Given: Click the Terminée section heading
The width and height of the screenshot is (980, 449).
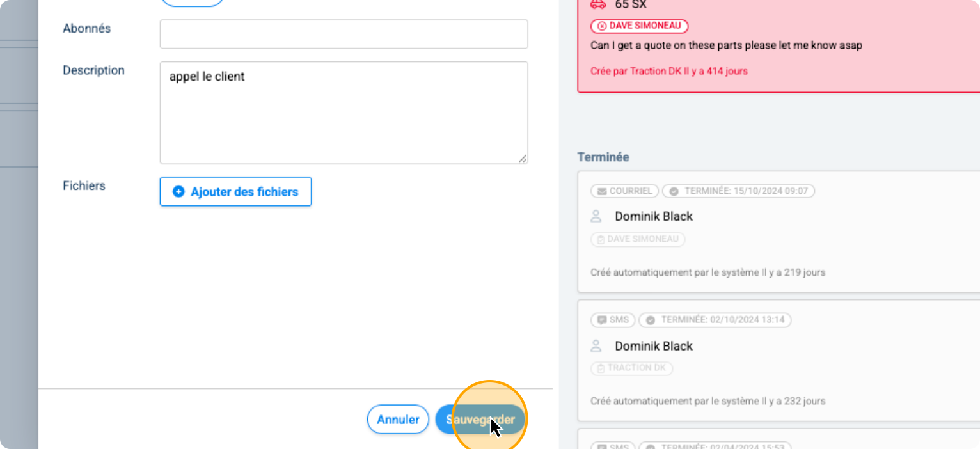Looking at the screenshot, I should tap(603, 157).
